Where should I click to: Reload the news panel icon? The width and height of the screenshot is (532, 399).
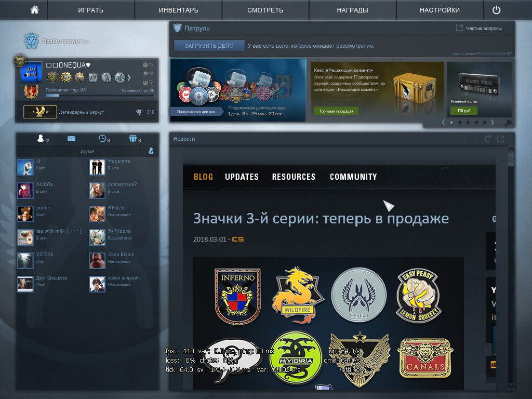[488, 138]
